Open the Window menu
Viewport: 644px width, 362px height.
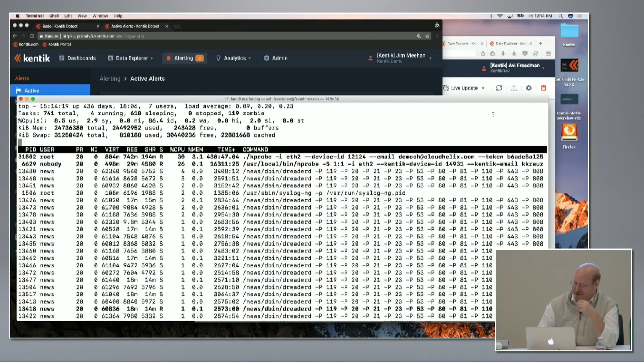pyautogui.click(x=100, y=16)
